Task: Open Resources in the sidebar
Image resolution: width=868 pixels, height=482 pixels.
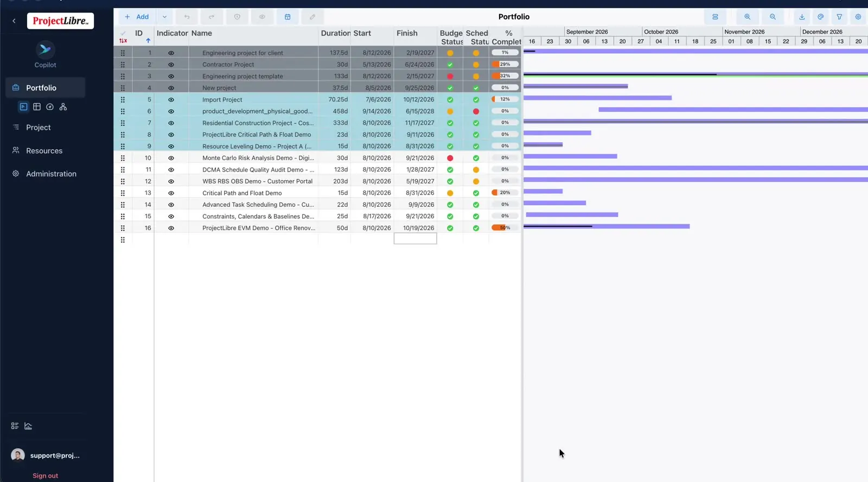Action: click(x=46, y=150)
